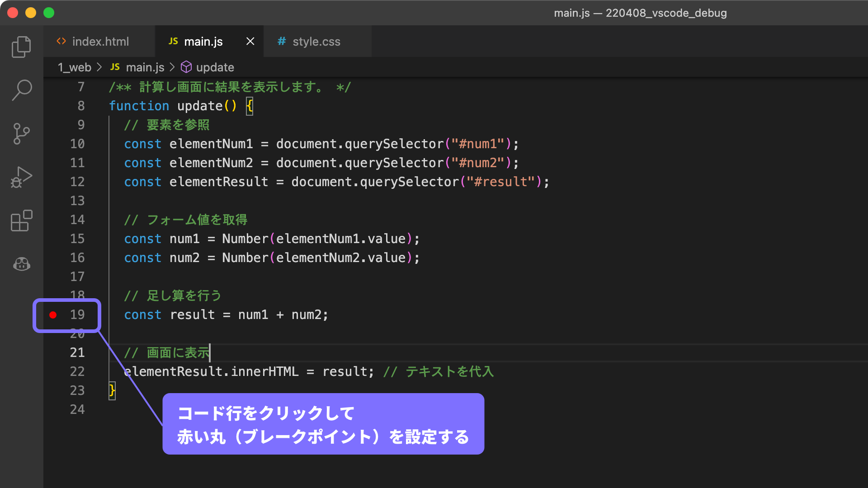
Task: Click the JS file icon on the main.js tab
Action: [x=173, y=41]
